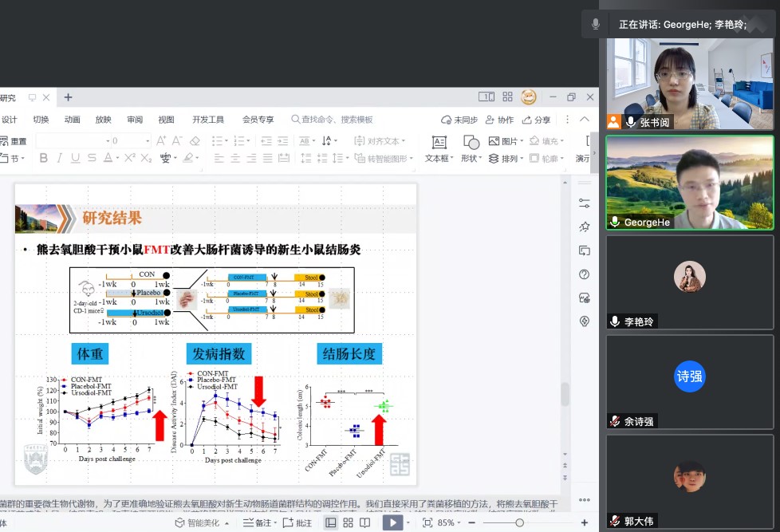780x532 pixels.
Task: Click the 协作 (Collaborate) button
Action: (x=500, y=120)
